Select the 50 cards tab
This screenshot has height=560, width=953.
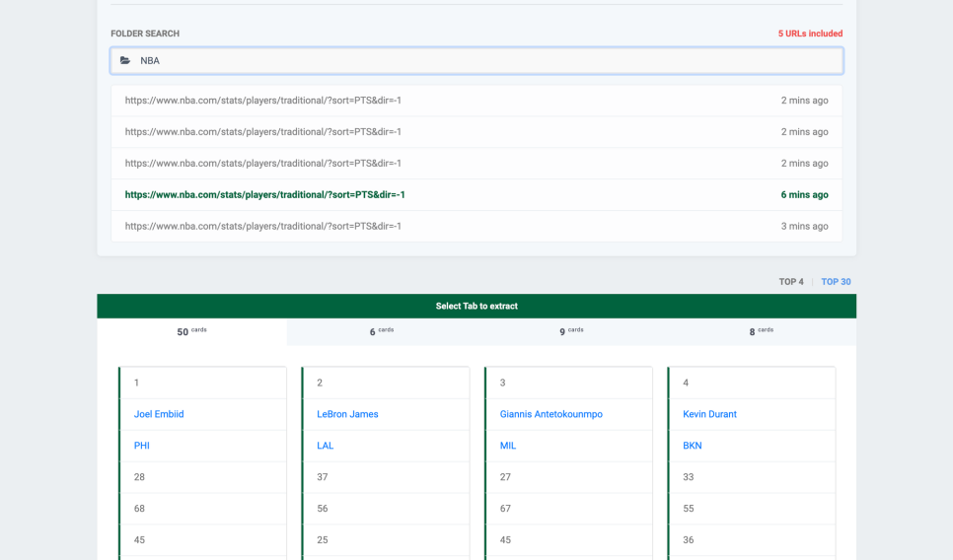(x=192, y=331)
